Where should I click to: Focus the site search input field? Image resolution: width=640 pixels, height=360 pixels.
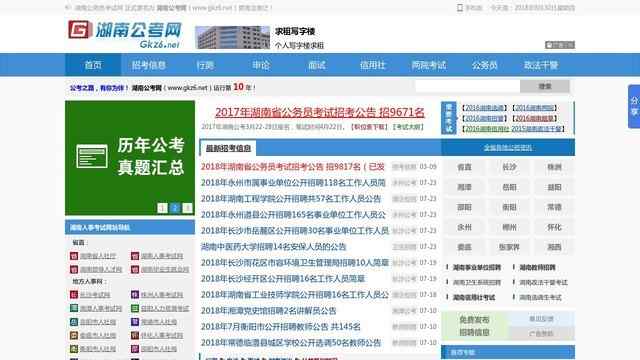point(468,86)
